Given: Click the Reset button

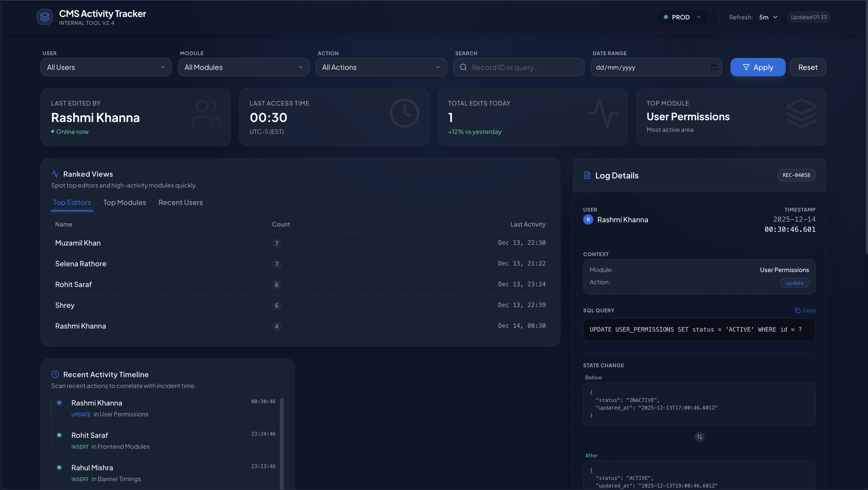Looking at the screenshot, I should click(807, 67).
